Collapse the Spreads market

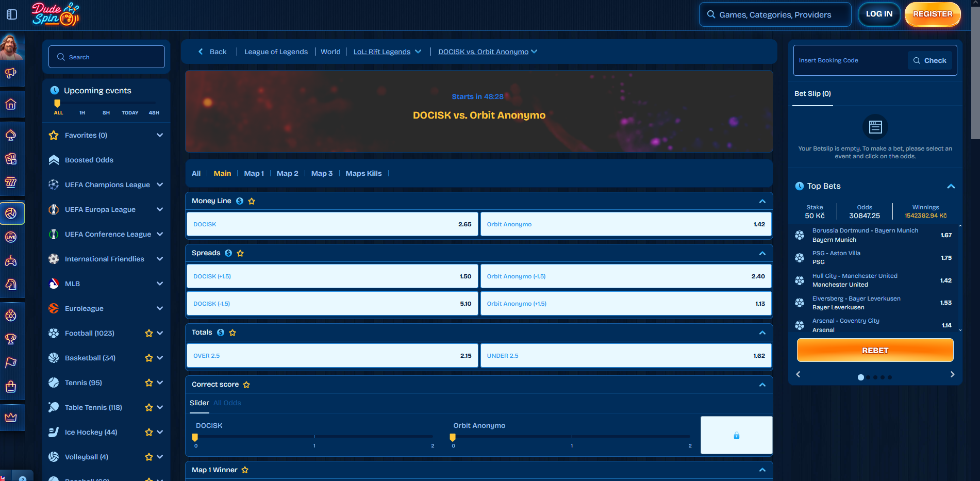762,253
